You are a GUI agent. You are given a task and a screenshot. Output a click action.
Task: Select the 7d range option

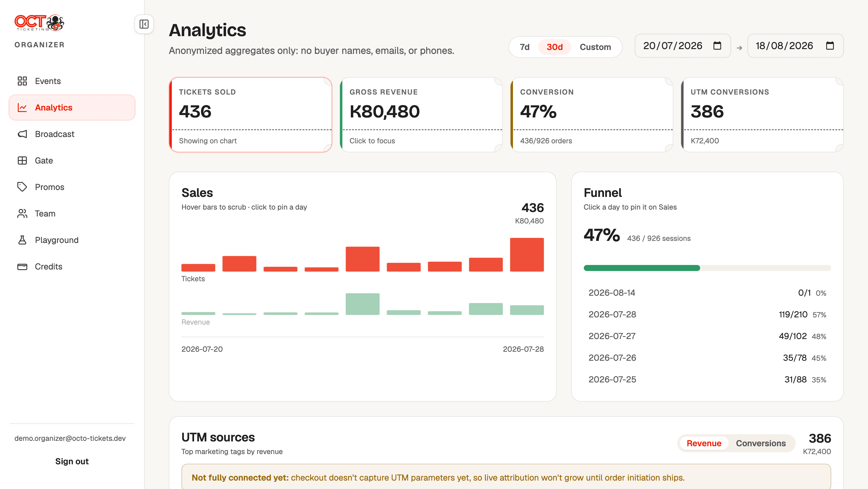click(524, 47)
